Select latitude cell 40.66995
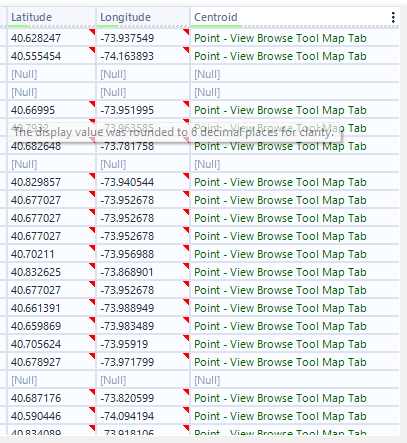Image resolution: width=407 pixels, height=443 pixels. pyautogui.click(x=51, y=110)
